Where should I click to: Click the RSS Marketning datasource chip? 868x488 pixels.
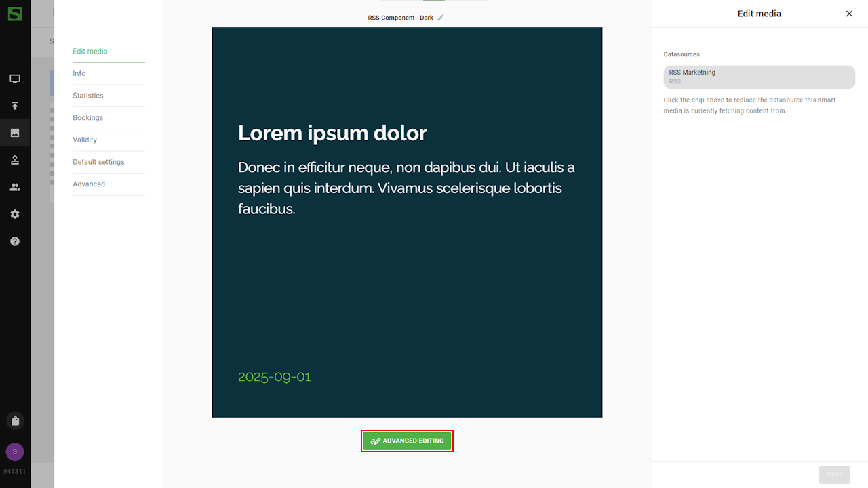(759, 77)
